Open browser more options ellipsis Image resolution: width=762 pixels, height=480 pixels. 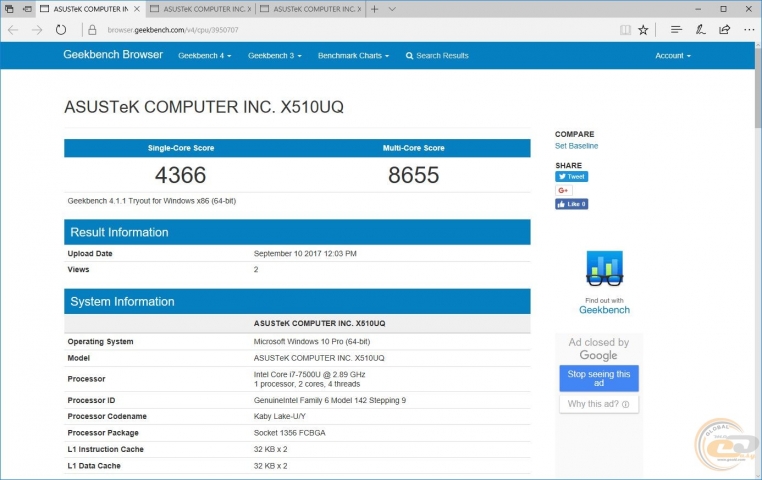click(x=749, y=30)
